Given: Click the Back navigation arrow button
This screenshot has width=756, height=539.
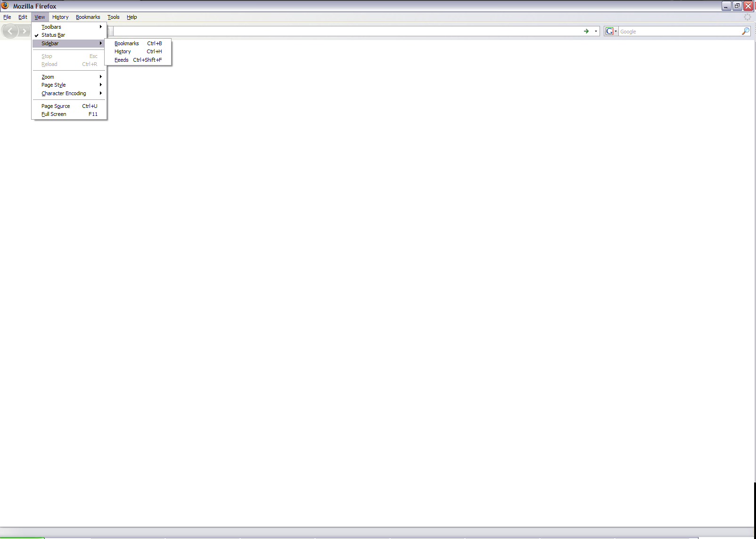Looking at the screenshot, I should pos(10,32).
